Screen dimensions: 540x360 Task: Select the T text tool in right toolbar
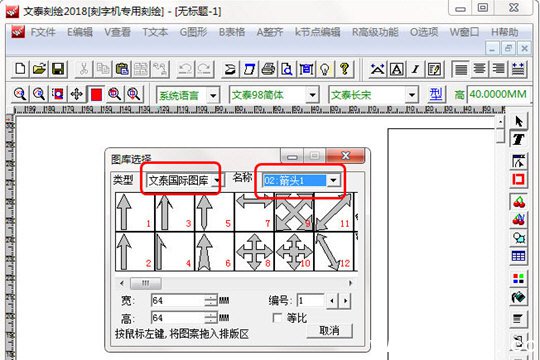click(519, 140)
